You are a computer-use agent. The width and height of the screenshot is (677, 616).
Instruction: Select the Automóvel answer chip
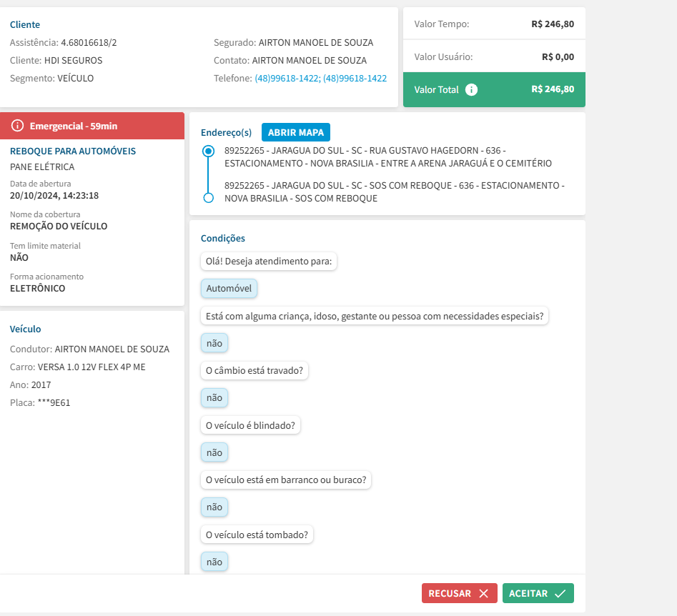pyautogui.click(x=229, y=289)
